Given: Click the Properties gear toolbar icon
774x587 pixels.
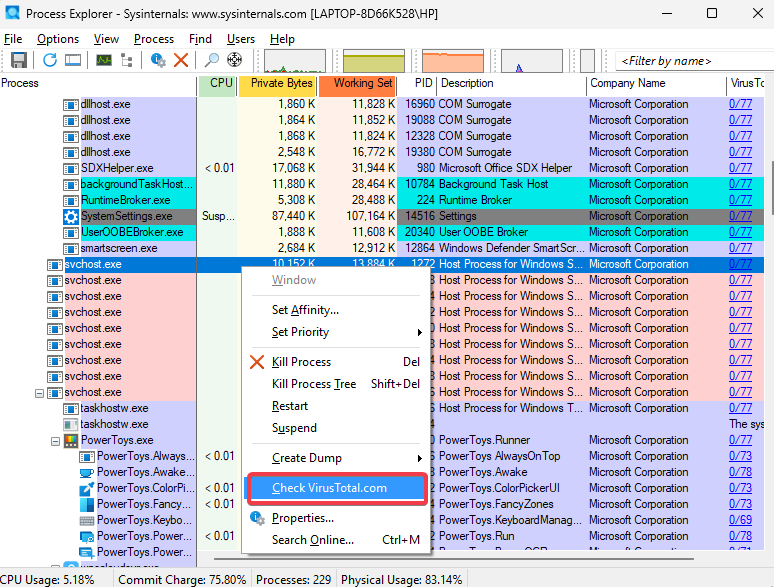Looking at the screenshot, I should pyautogui.click(x=158, y=60).
